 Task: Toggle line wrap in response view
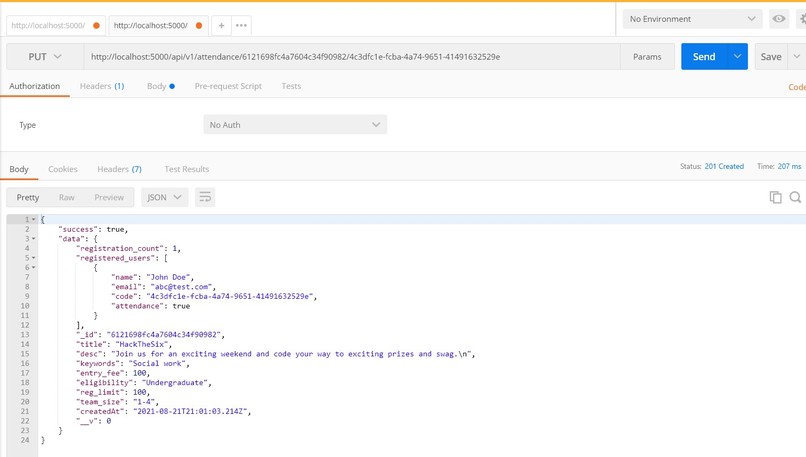coord(205,197)
